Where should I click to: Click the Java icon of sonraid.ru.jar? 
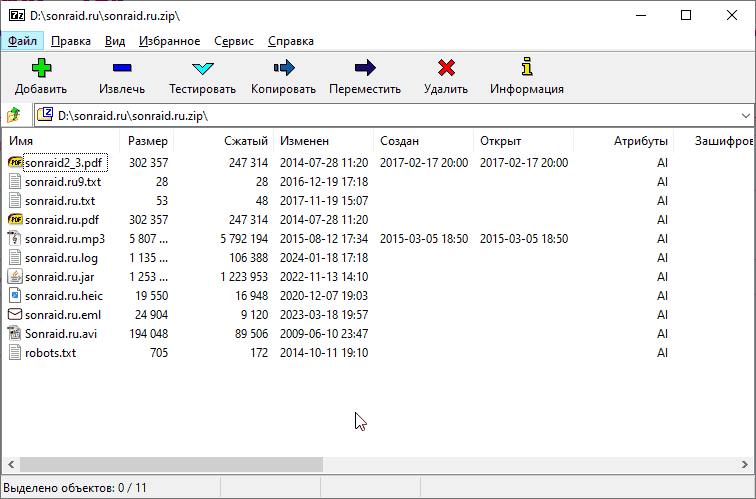coord(15,277)
